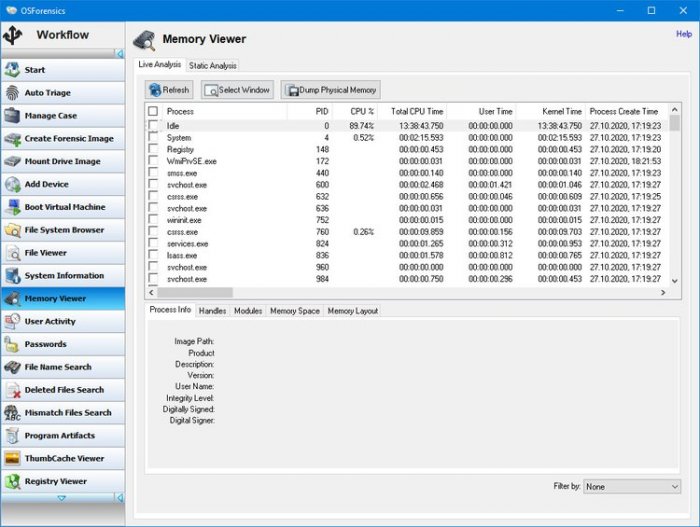
Task: Open the Filter by dropdown
Action: pos(632,487)
